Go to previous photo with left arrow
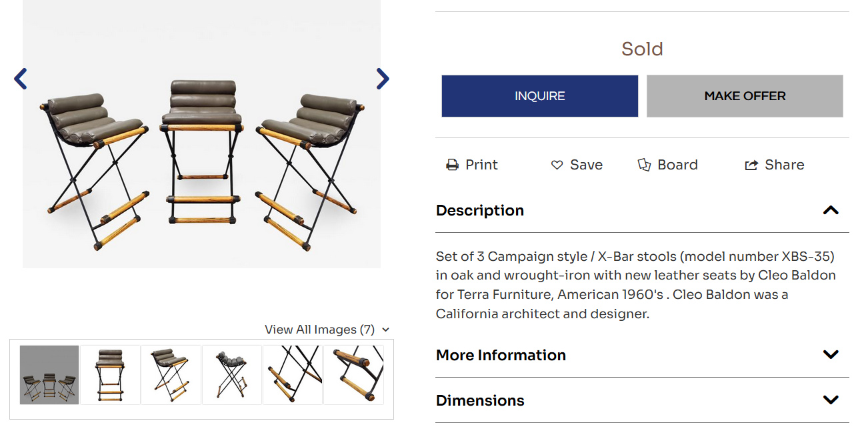 pyautogui.click(x=20, y=78)
